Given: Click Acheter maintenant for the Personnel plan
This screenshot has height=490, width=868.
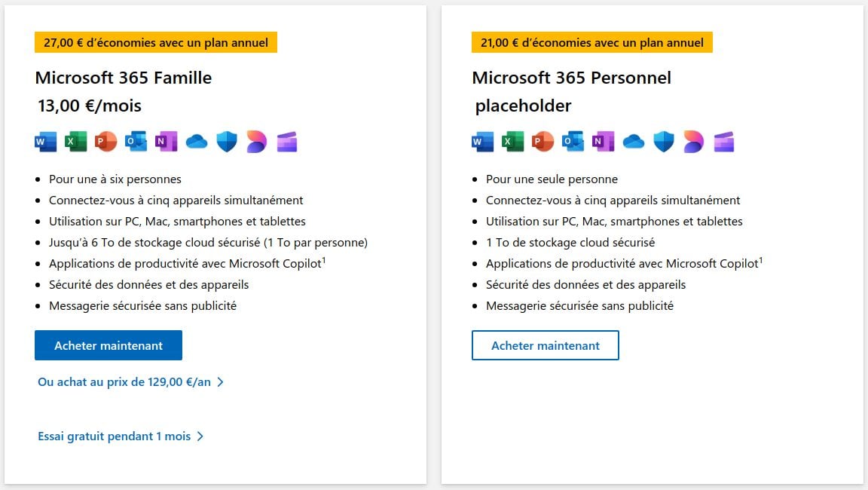Looking at the screenshot, I should click(x=546, y=345).
